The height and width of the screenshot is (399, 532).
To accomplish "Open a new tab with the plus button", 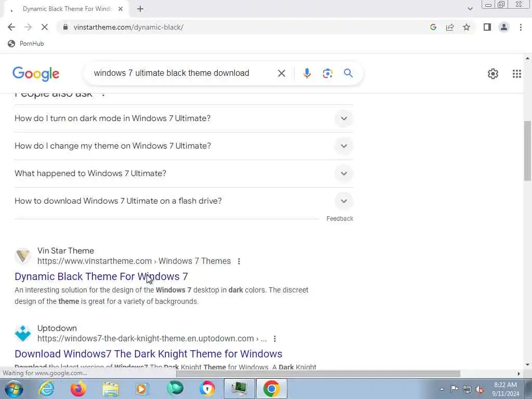I will pyautogui.click(x=140, y=9).
